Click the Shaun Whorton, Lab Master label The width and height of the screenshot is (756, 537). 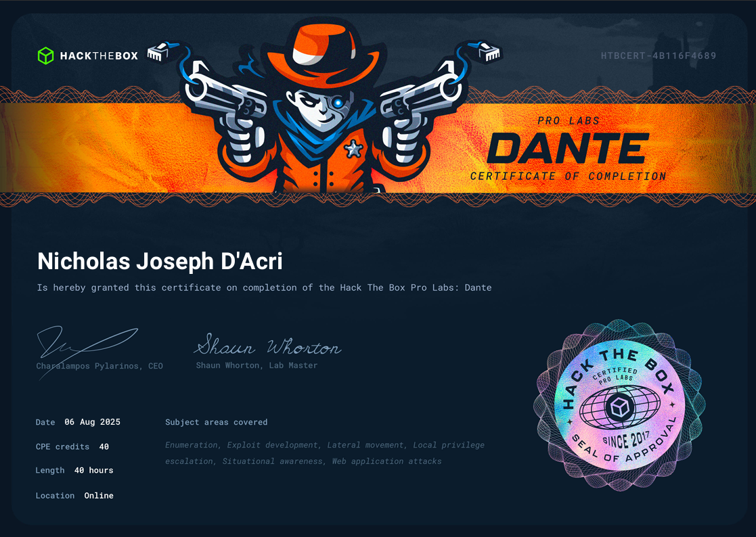click(x=257, y=365)
